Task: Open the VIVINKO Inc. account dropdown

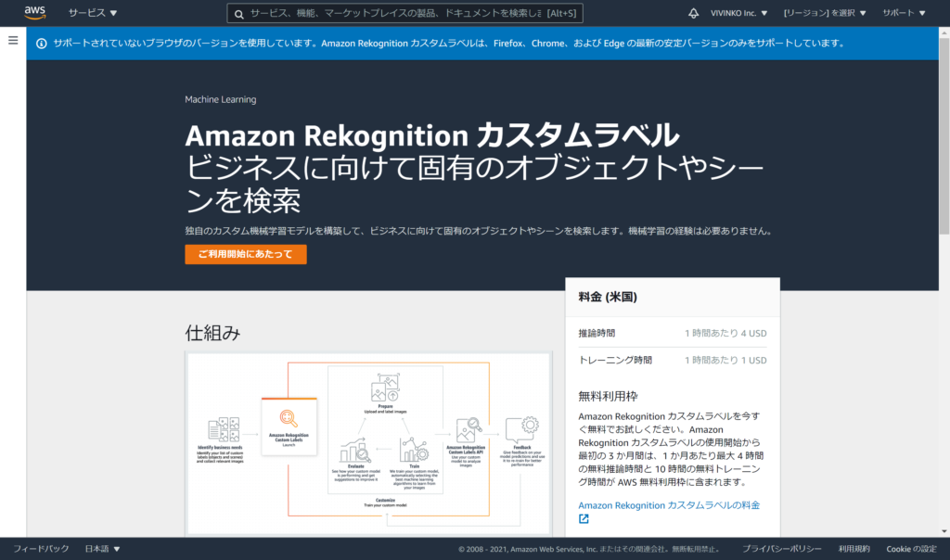Action: click(738, 13)
